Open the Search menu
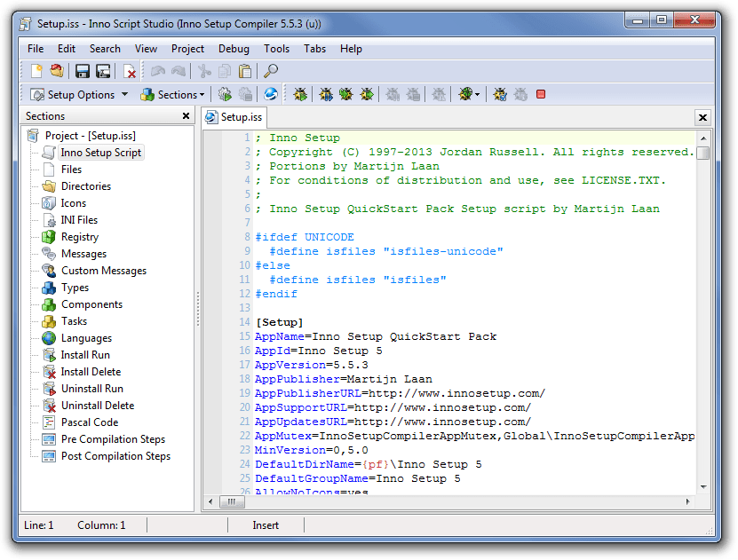Image resolution: width=738 pixels, height=560 pixels. [x=105, y=49]
